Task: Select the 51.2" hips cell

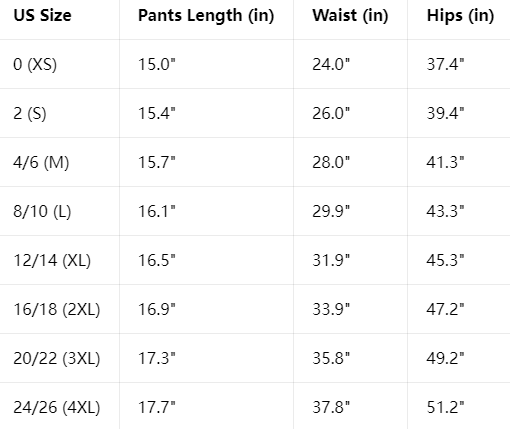Action: 445,407
